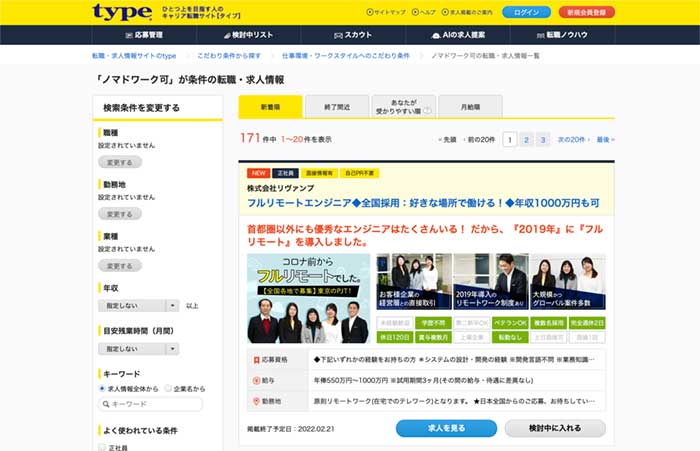Click お客様企業の経営層との直接取引 thumbnail
Viewport: 700px width, 451px height.
click(414, 281)
